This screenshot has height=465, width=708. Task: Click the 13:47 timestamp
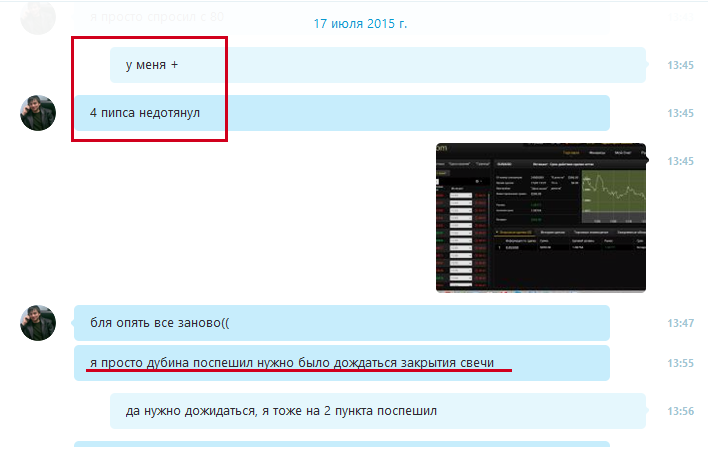coord(680,323)
